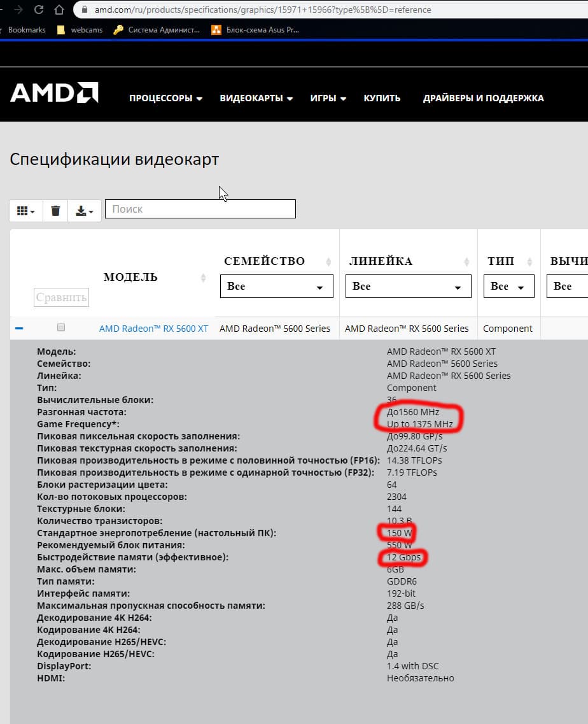Collapse the RX 5600 XT details row

19,328
